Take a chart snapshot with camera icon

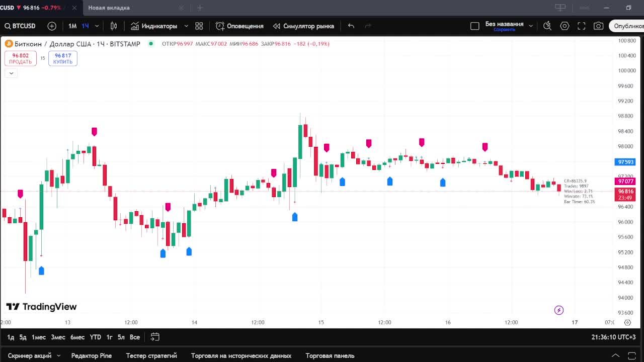(x=598, y=26)
